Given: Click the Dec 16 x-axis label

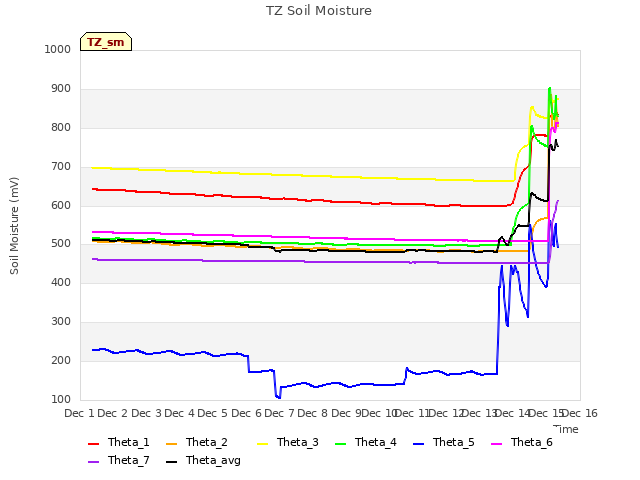Looking at the screenshot, I should [x=580, y=413].
